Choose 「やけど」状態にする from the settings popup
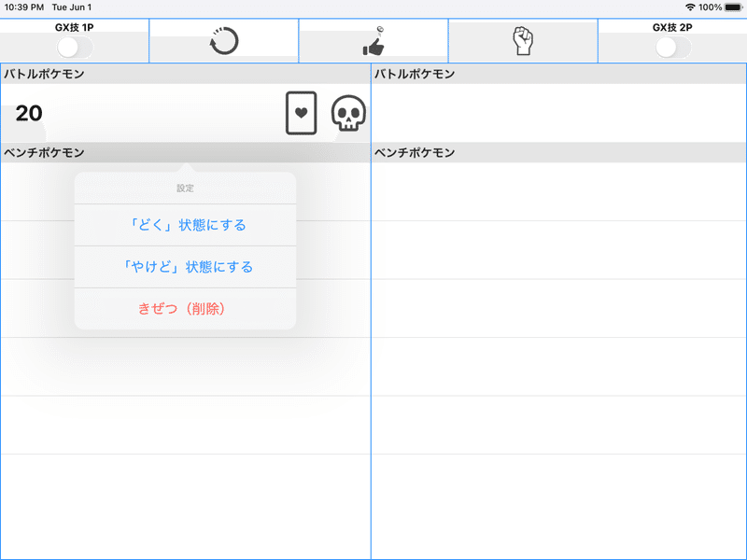747x560 pixels. point(184,266)
